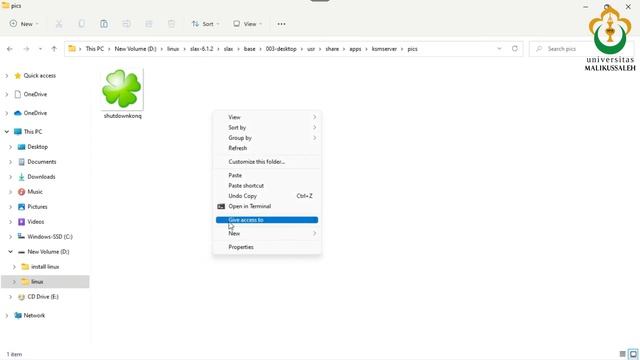Click the Rename toolbar icon
Screen dimensions: 640x360
127,24
